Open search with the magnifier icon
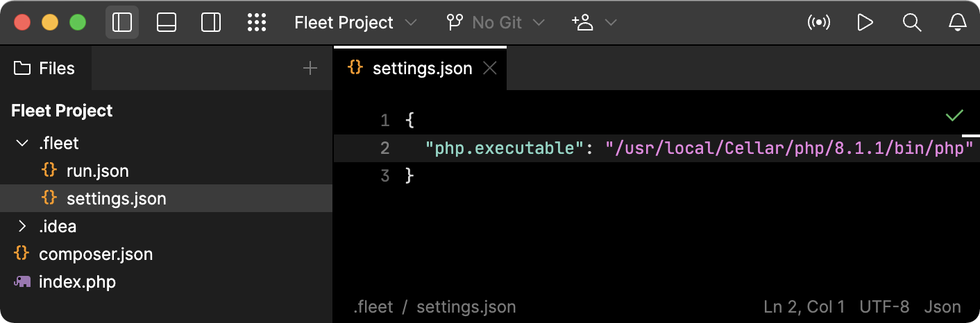Viewport: 980px width, 323px height. [x=911, y=23]
